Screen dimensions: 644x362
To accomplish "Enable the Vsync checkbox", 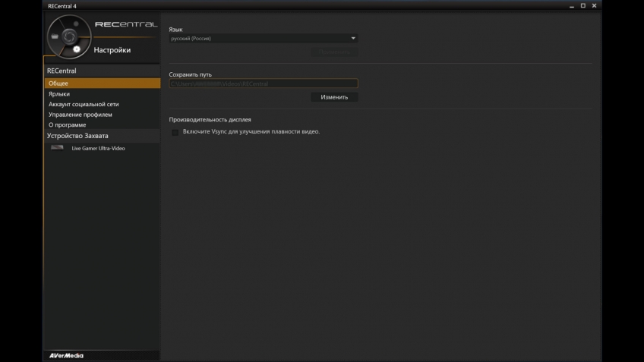I will point(175,132).
